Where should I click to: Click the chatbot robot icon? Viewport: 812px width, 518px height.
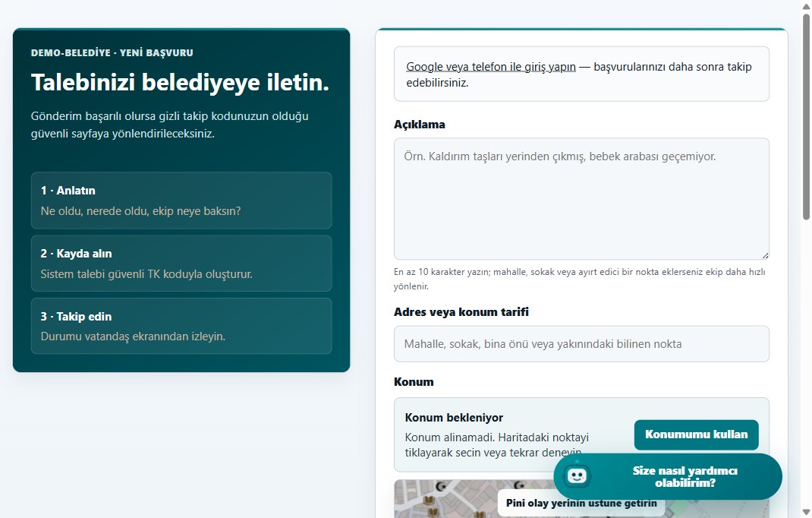pos(577,475)
